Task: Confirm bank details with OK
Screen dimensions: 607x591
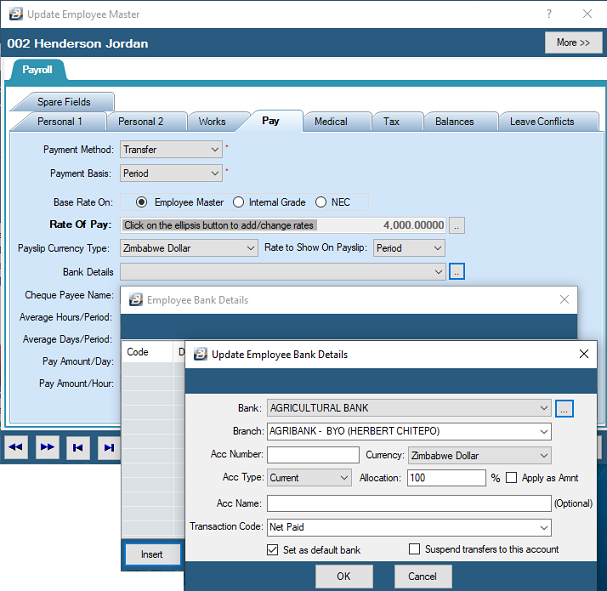Action: [x=344, y=576]
